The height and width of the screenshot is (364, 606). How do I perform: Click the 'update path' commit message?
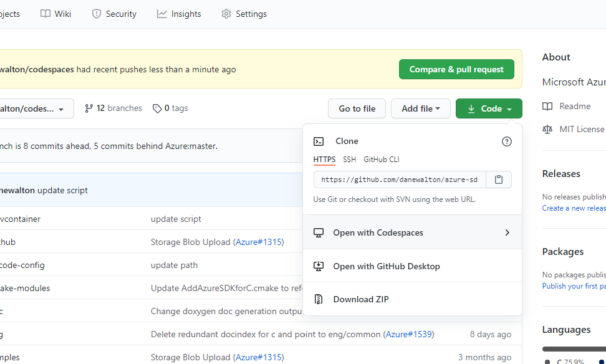[x=174, y=265]
